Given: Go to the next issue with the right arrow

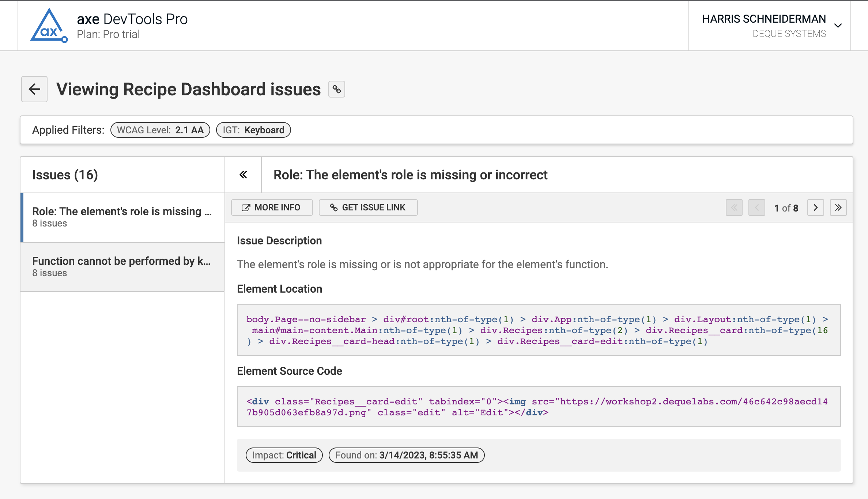Looking at the screenshot, I should pos(815,207).
